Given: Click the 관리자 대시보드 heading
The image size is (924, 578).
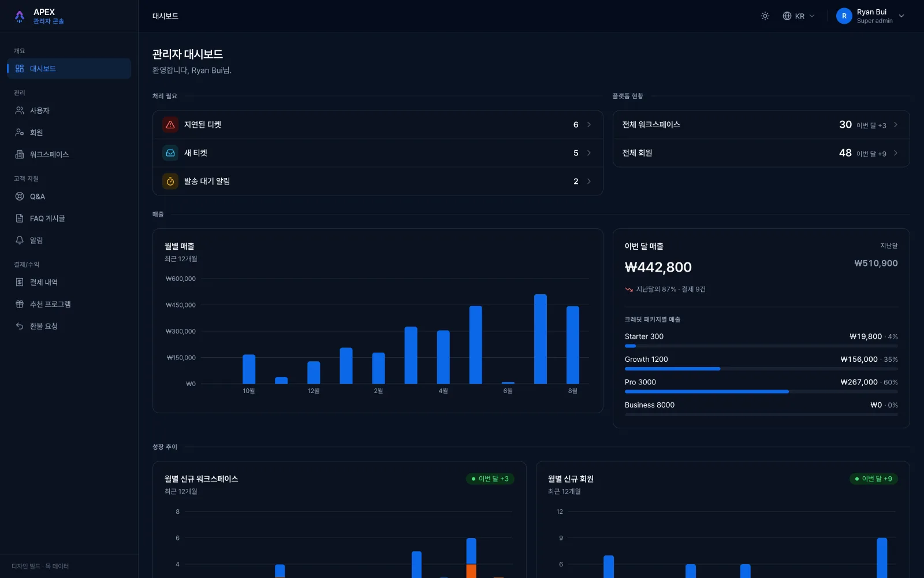Looking at the screenshot, I should (188, 54).
